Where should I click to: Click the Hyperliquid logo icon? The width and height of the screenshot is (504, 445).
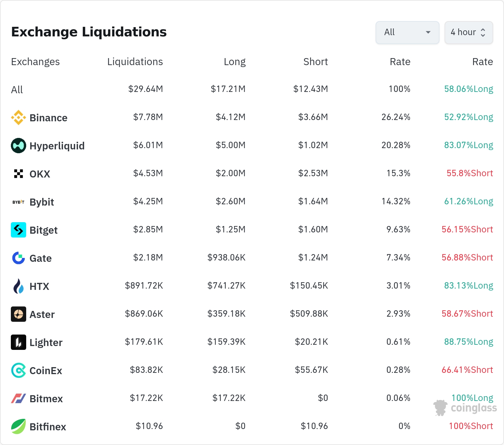click(x=19, y=146)
